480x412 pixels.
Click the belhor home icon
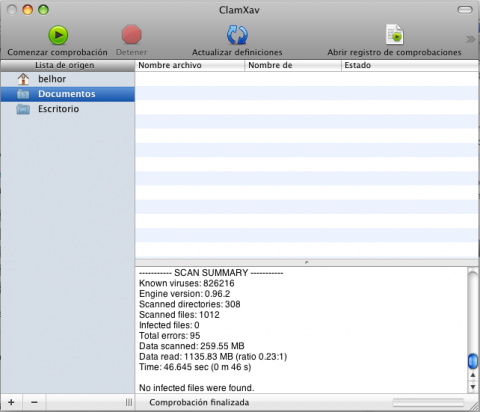click(x=23, y=79)
